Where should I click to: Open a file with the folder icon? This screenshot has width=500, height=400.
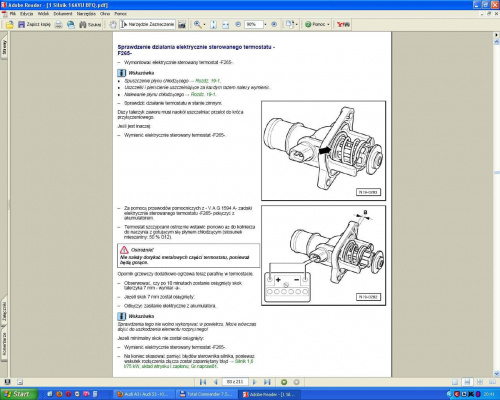[10, 24]
